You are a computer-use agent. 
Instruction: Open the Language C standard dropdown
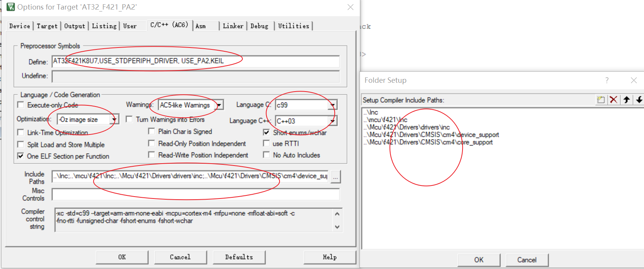333,105
